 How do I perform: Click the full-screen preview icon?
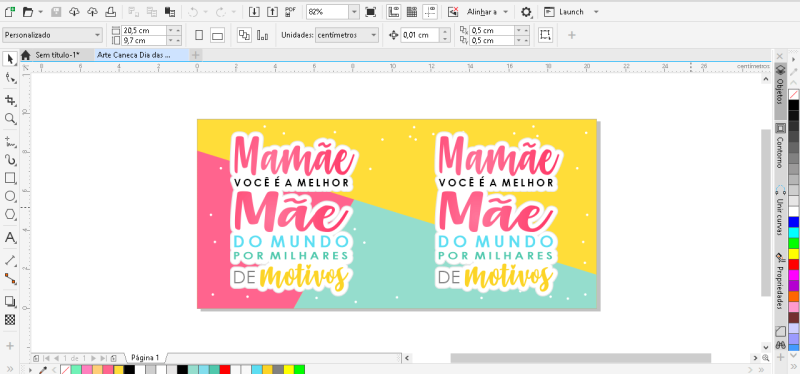pos(370,12)
